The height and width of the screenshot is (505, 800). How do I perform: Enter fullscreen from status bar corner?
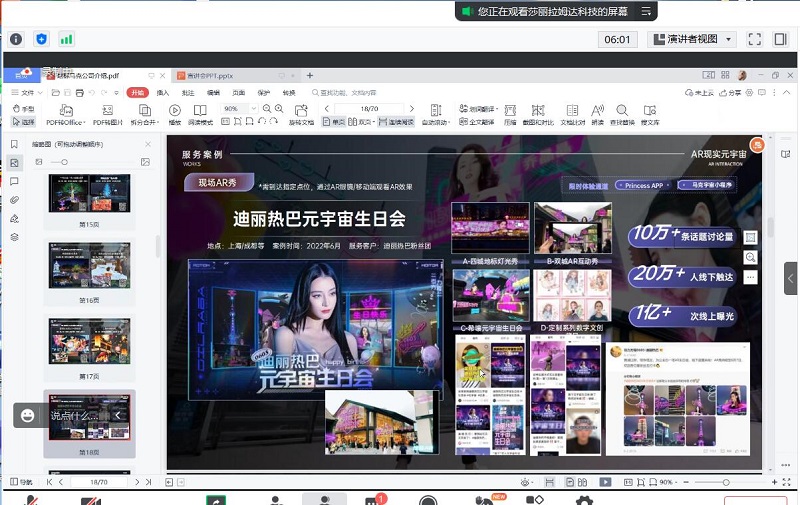pos(787,482)
